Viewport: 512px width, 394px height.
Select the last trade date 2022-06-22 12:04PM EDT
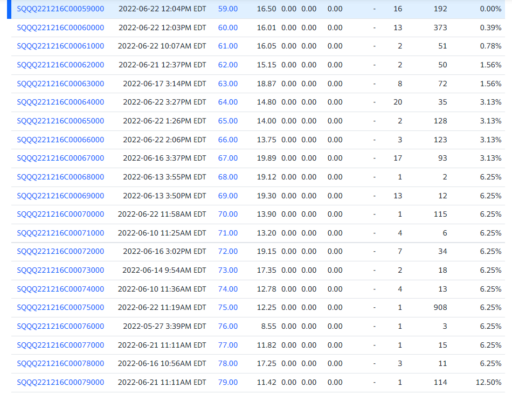click(162, 9)
